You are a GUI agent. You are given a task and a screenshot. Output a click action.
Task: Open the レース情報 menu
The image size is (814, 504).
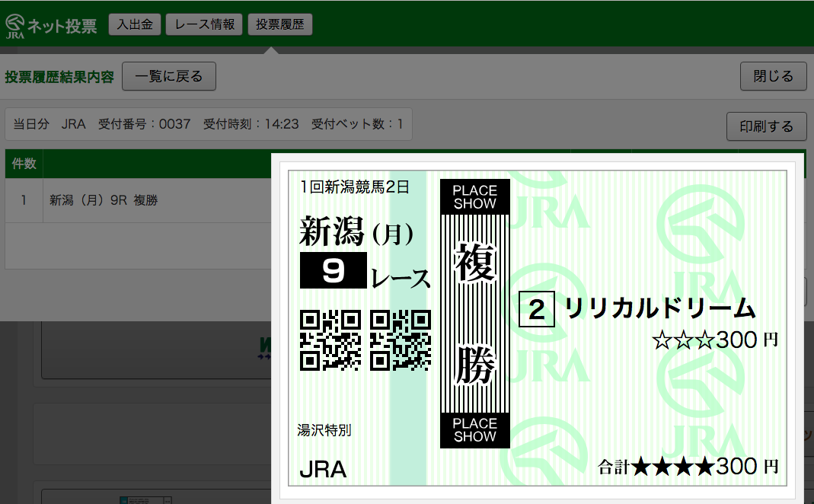(204, 24)
